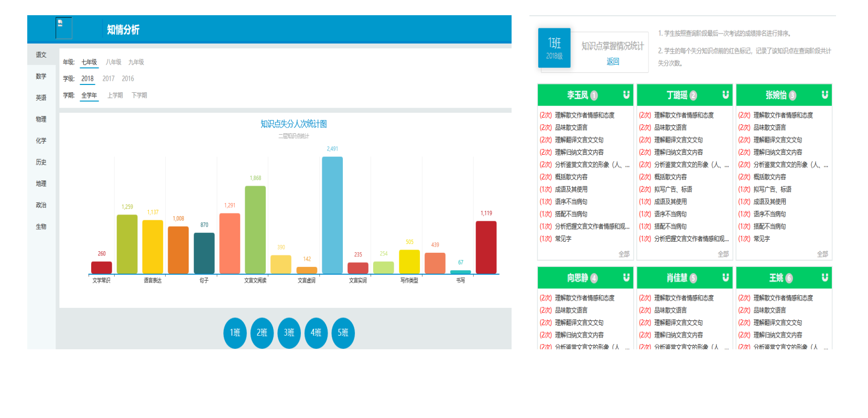Screen dimensions: 868x418
Task: Click the teal bar labeled 870
Action: click(204, 253)
